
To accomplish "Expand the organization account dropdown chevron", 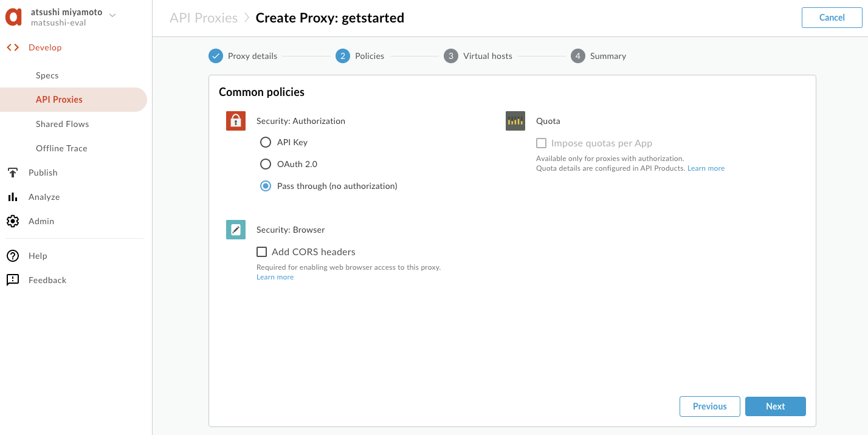I will tap(112, 15).
